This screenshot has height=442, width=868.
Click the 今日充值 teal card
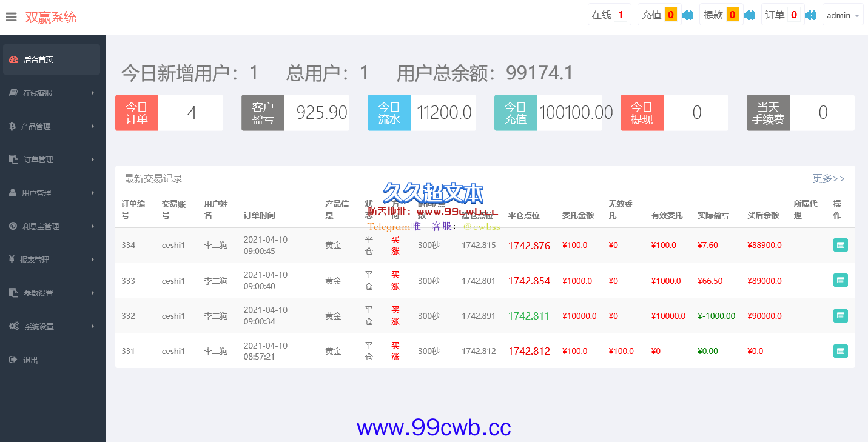tap(548, 113)
